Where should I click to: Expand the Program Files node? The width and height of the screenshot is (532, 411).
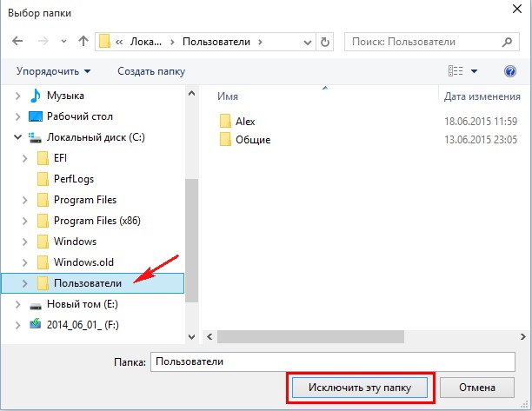tap(24, 200)
